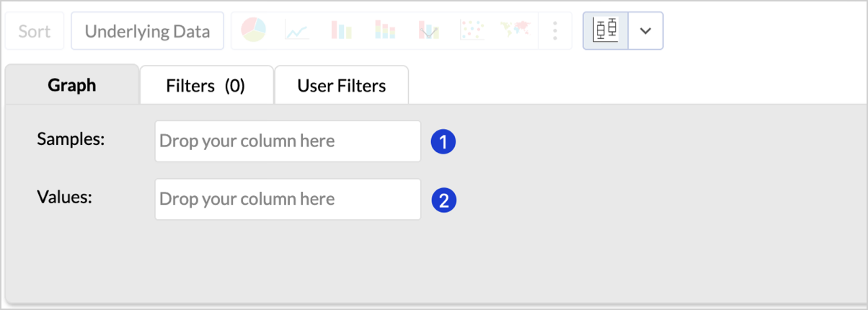The image size is (868, 310).
Task: Click the Samples label
Action: click(71, 138)
